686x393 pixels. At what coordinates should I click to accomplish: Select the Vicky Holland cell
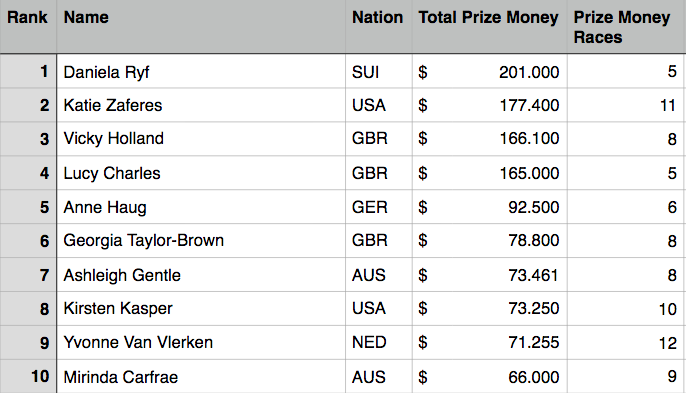[201, 139]
